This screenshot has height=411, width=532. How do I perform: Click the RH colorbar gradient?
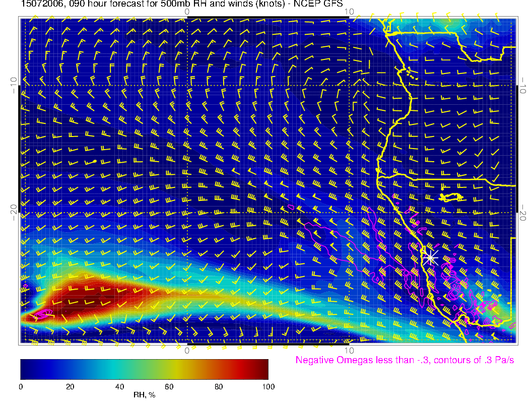coord(144,369)
